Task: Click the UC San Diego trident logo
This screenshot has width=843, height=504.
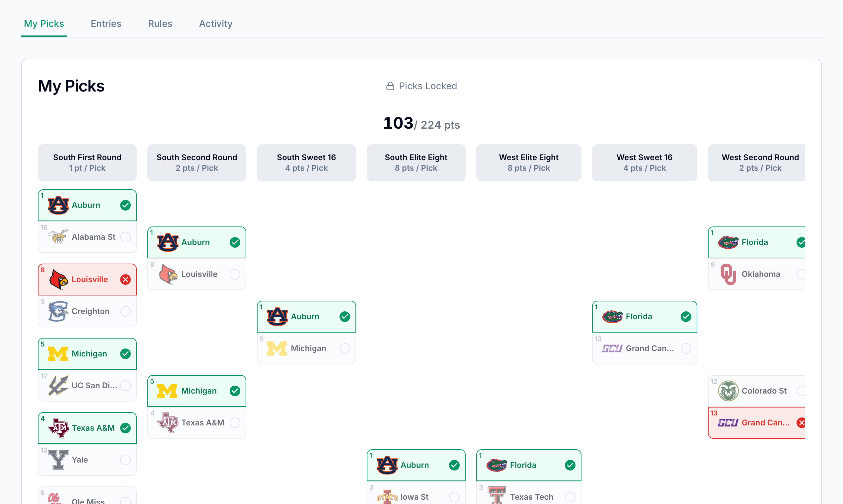Action: point(58,386)
